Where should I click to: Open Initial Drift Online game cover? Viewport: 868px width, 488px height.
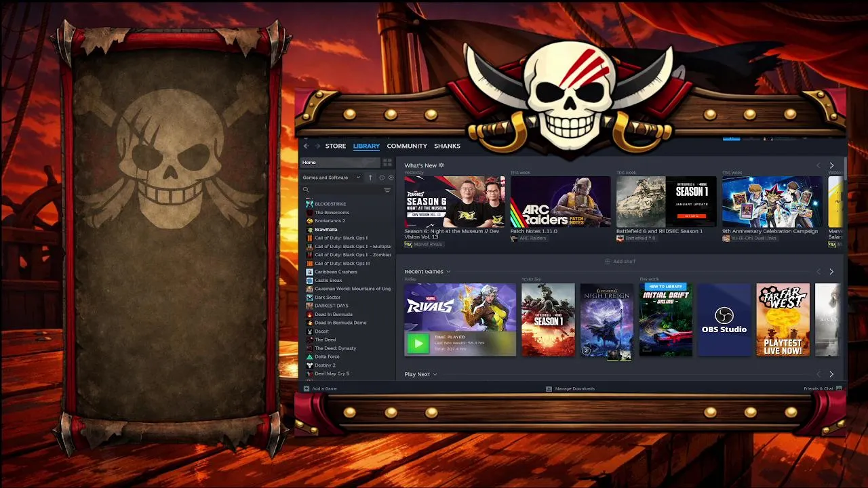pos(666,320)
